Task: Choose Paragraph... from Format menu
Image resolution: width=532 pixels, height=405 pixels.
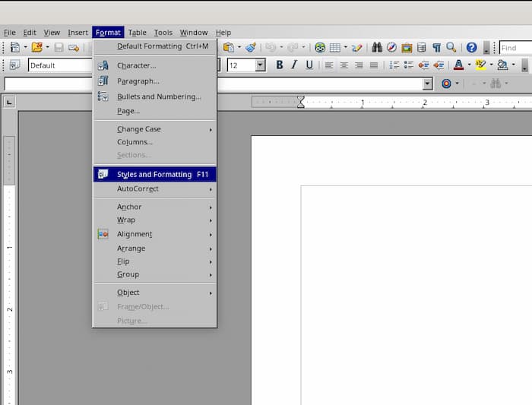Action: point(155,81)
